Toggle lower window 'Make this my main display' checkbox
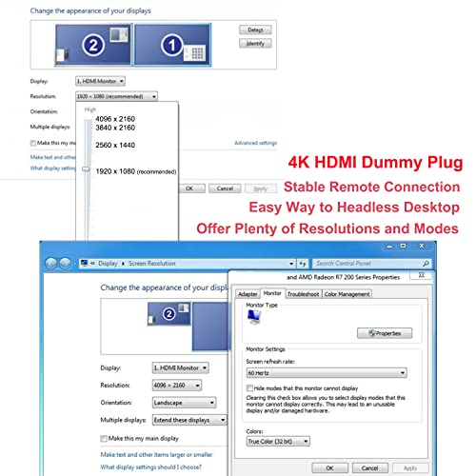 point(104,439)
